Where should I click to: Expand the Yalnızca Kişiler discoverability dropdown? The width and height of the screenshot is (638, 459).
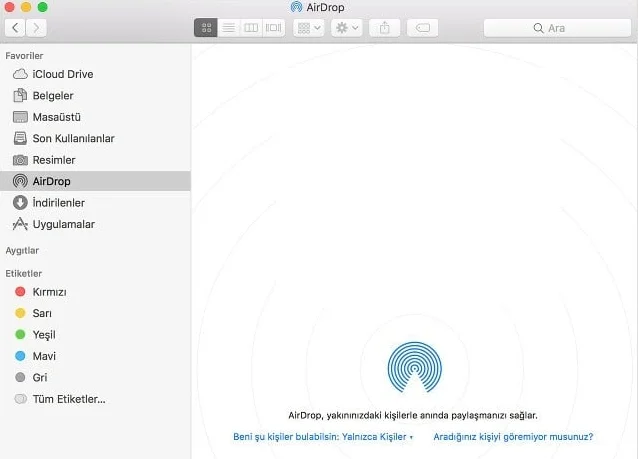[x=377, y=437]
